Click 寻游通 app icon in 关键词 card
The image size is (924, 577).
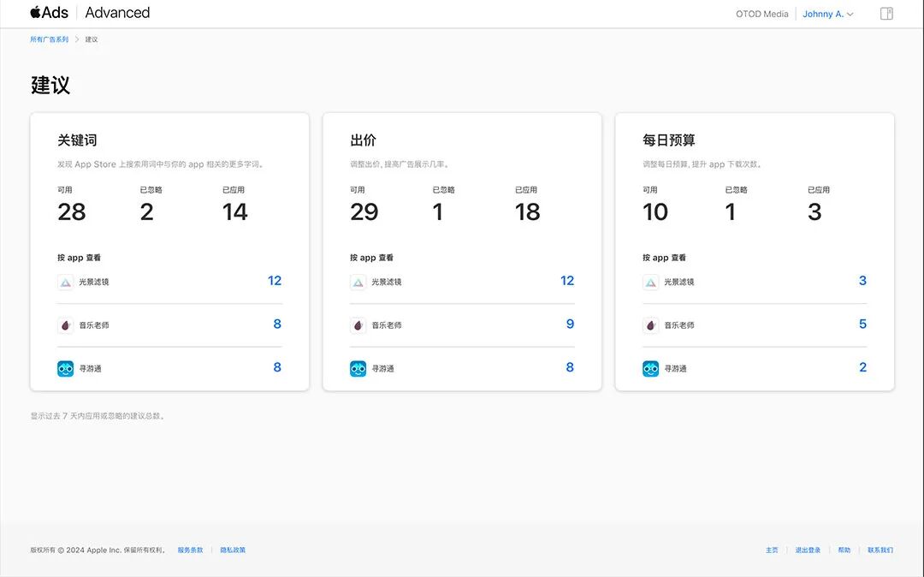pos(65,368)
